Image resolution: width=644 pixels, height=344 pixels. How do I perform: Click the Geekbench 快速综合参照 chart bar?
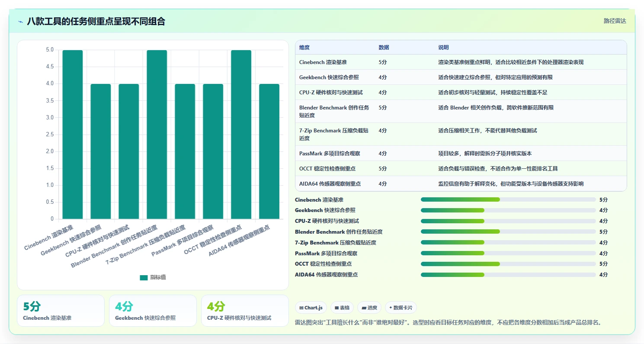101,151
